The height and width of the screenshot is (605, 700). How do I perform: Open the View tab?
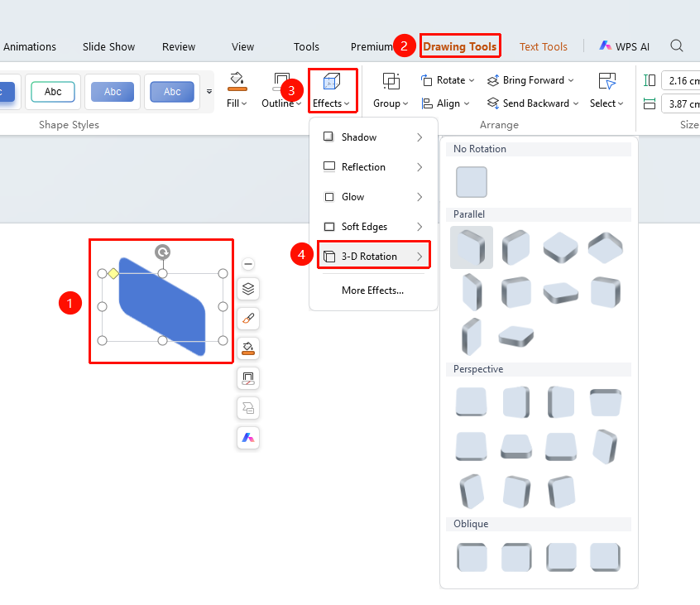tap(242, 47)
